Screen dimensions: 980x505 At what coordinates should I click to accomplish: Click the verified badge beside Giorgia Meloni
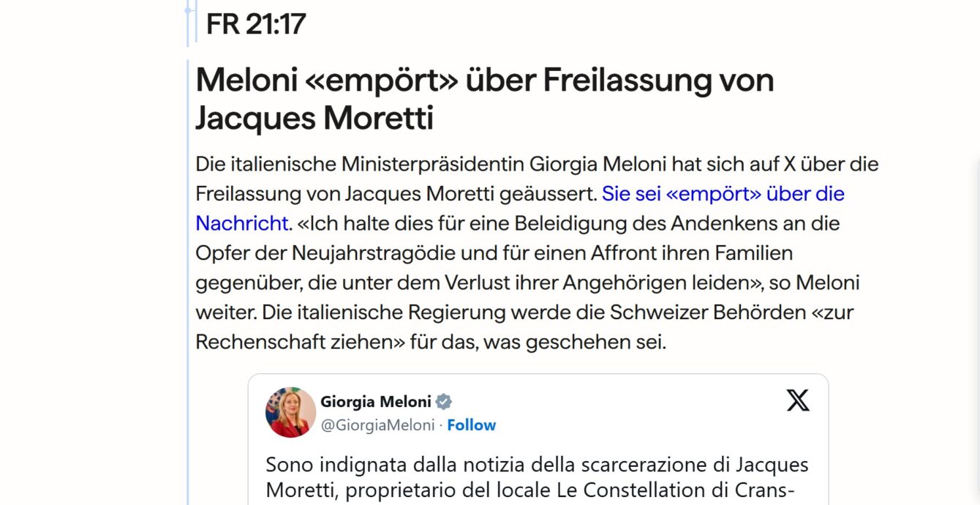click(444, 402)
